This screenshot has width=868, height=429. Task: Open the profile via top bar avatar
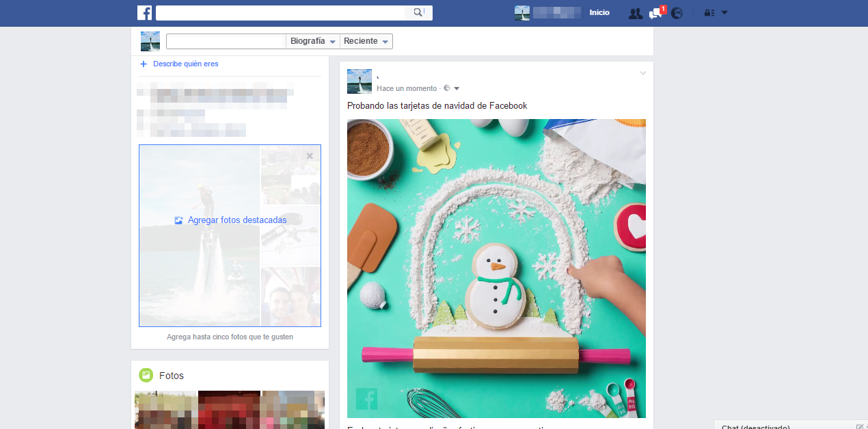click(x=522, y=13)
